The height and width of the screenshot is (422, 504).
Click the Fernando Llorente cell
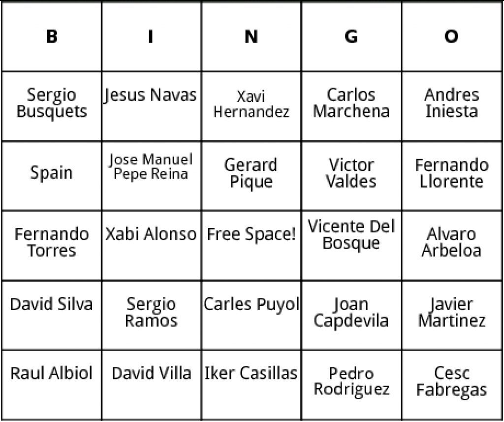pyautogui.click(x=451, y=173)
